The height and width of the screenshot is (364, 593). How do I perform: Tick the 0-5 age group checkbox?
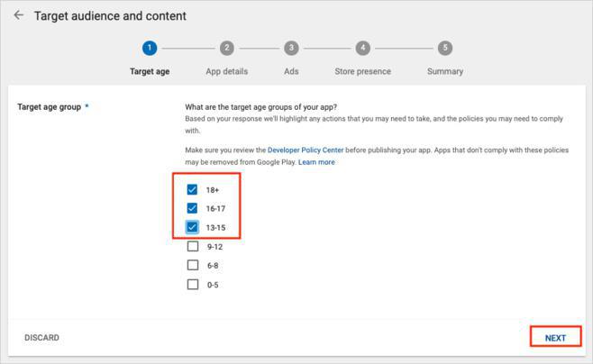tap(192, 285)
